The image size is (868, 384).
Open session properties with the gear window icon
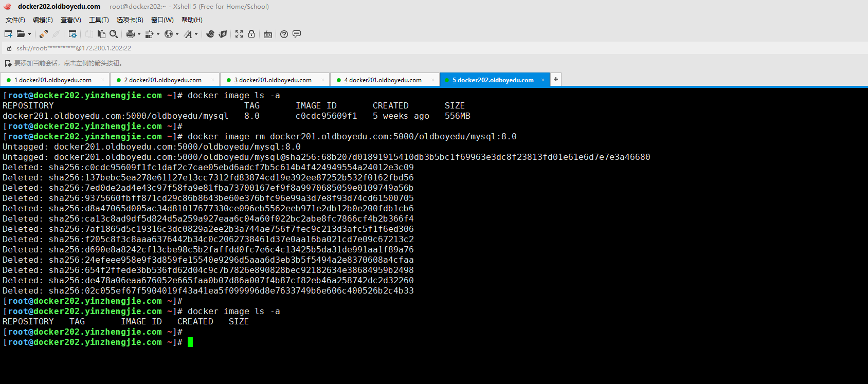tap(73, 34)
